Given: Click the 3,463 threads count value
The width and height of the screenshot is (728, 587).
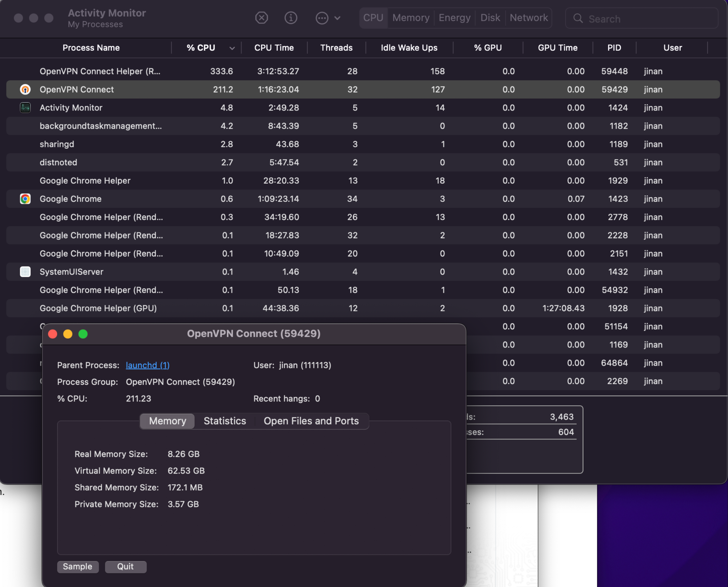Looking at the screenshot, I should 562,417.
